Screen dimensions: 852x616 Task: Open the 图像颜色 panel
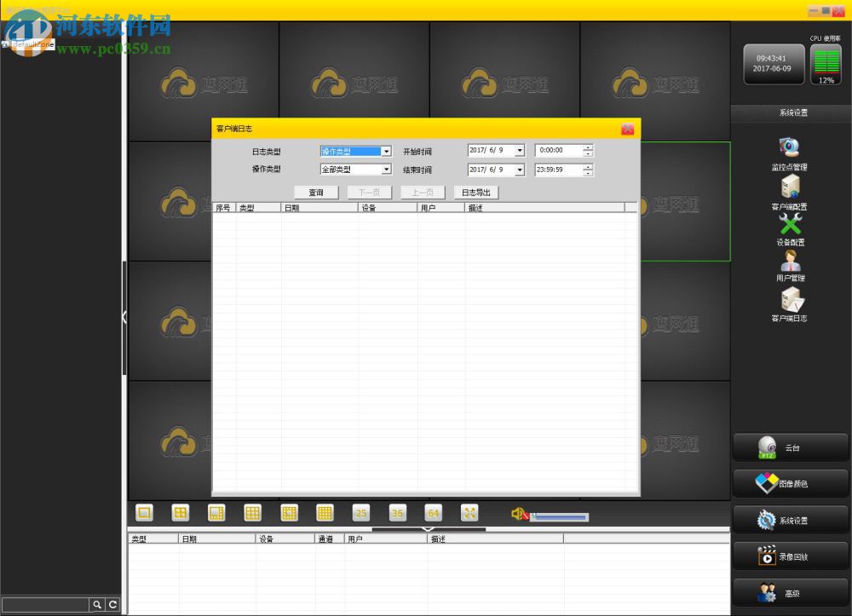pos(791,483)
